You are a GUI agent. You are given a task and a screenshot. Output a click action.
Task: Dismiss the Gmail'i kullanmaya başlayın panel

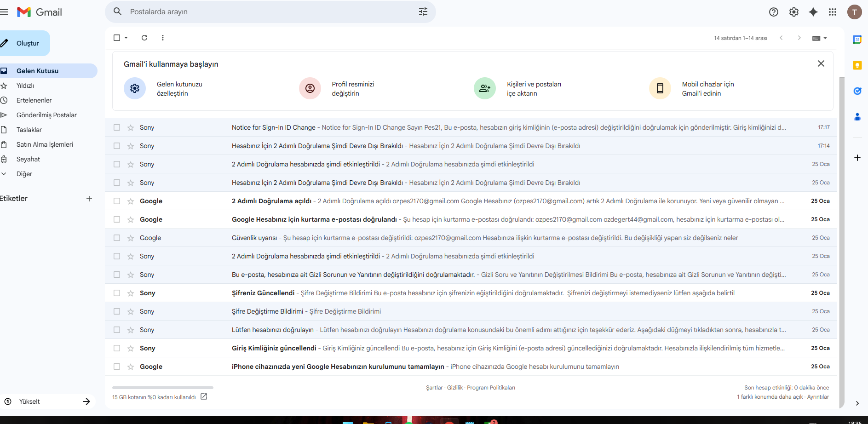[821, 63]
